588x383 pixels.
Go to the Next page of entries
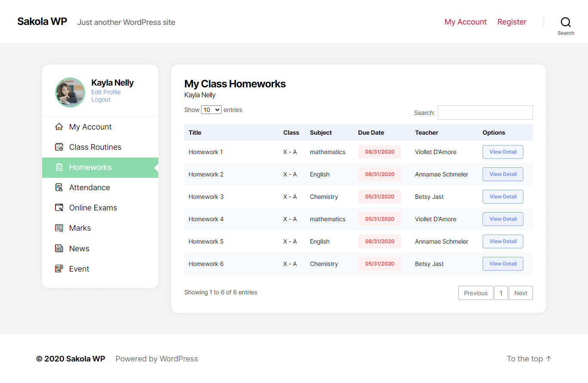tap(520, 293)
